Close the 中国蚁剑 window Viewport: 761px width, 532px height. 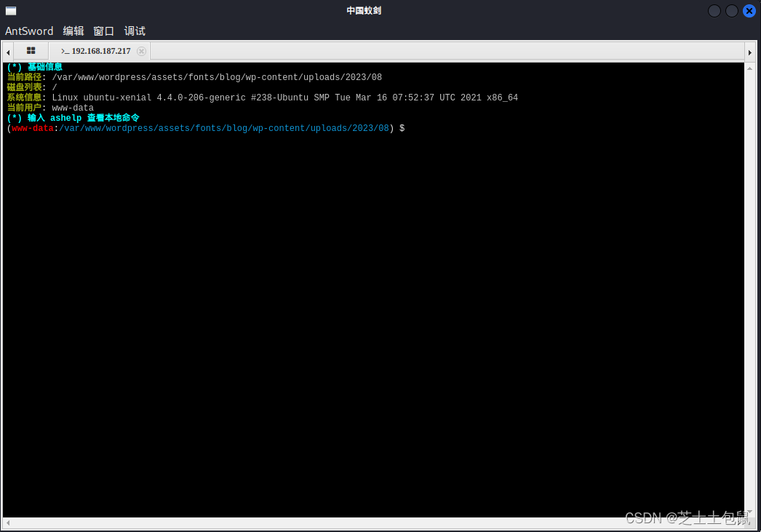749,11
